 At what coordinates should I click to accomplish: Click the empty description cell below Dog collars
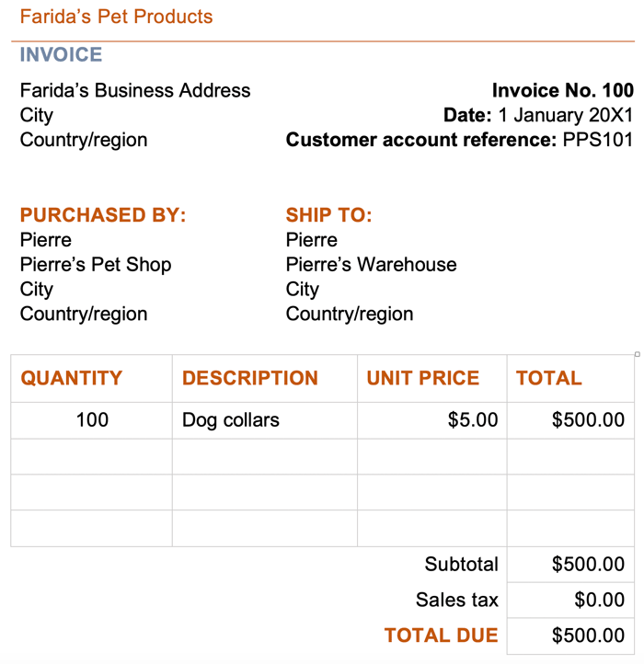[264, 456]
